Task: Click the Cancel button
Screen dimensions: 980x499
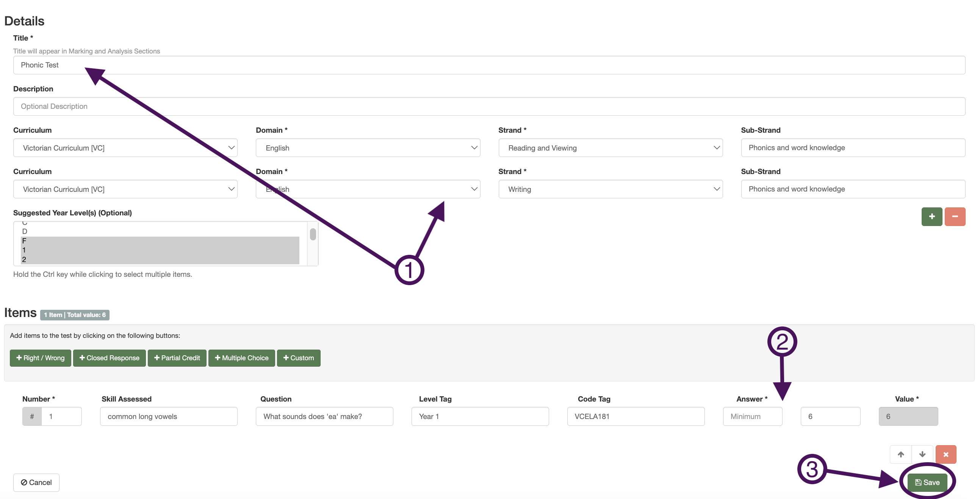Action: pyautogui.click(x=36, y=482)
